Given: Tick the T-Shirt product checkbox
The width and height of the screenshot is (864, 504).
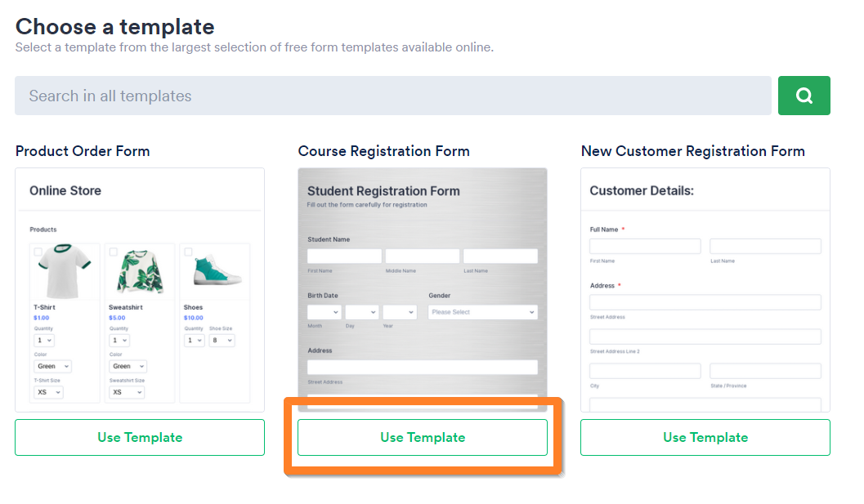Looking at the screenshot, I should pos(38,252).
